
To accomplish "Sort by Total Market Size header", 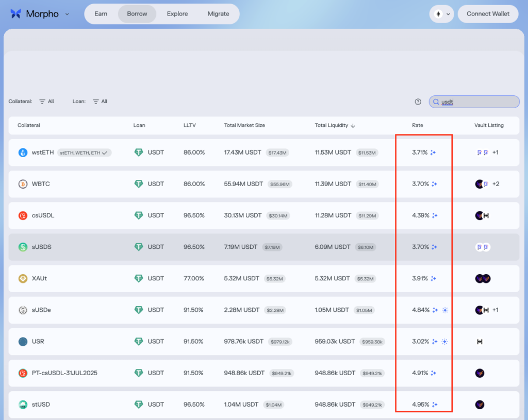I will point(244,125).
